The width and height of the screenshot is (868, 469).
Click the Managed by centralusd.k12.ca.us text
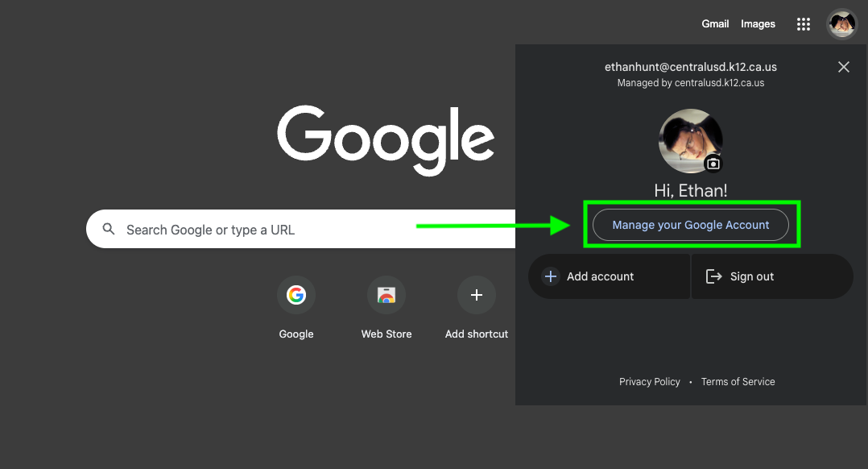(x=690, y=83)
